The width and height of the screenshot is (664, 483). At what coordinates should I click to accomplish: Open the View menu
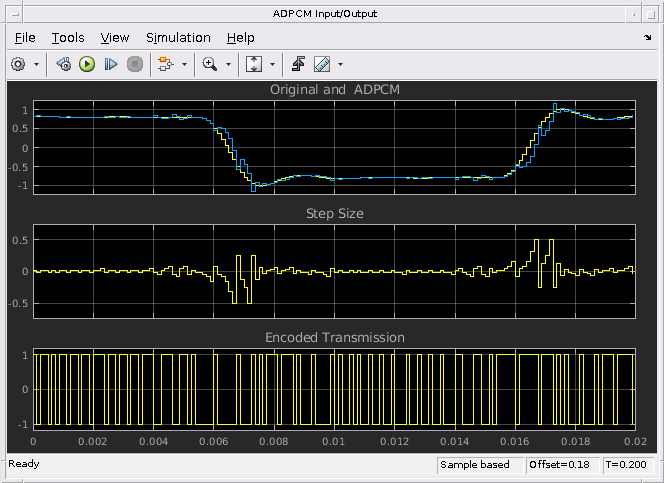(x=115, y=38)
